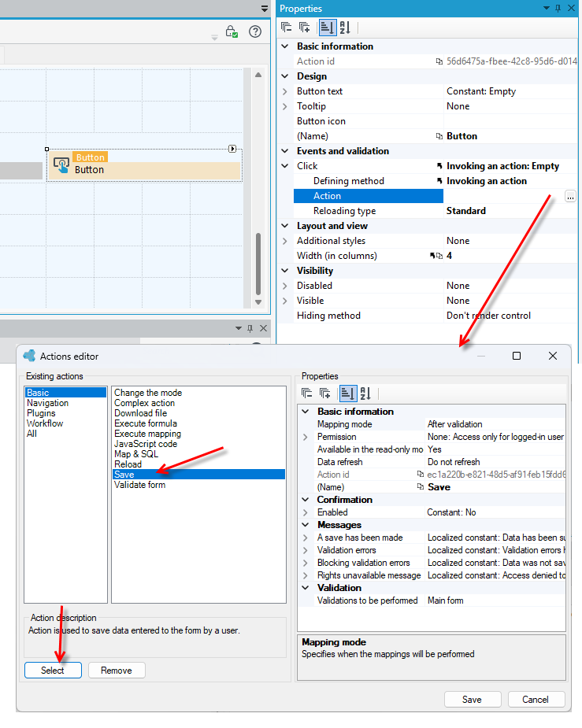Expand the Visible property

(285, 301)
